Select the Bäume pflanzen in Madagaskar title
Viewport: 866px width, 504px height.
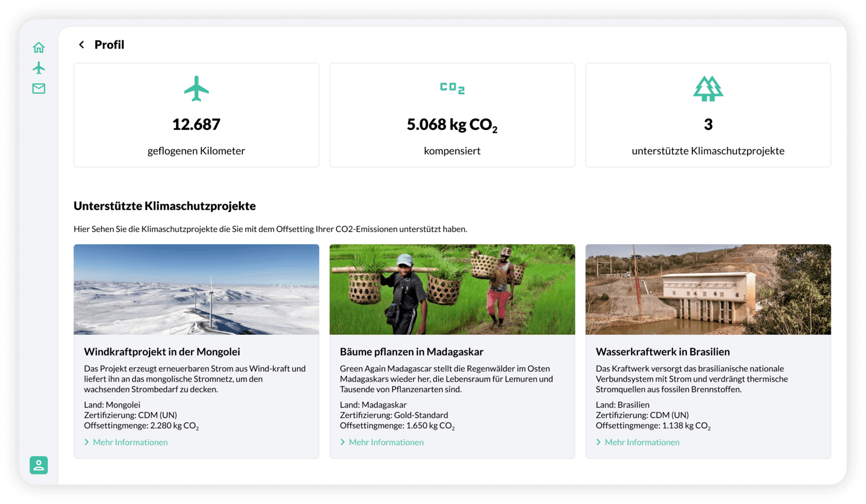click(411, 352)
